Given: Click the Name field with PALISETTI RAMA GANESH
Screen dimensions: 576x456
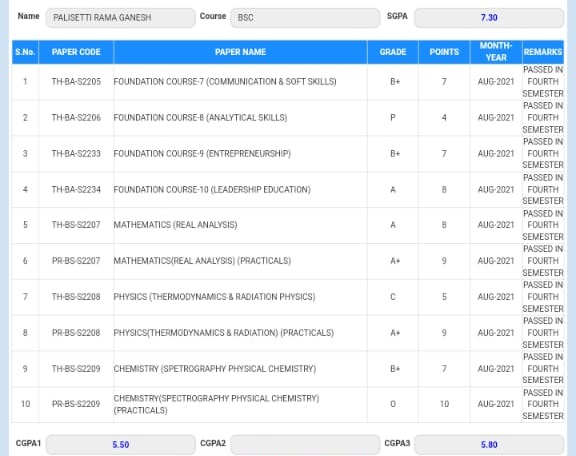Looking at the screenshot, I should 120,18.
